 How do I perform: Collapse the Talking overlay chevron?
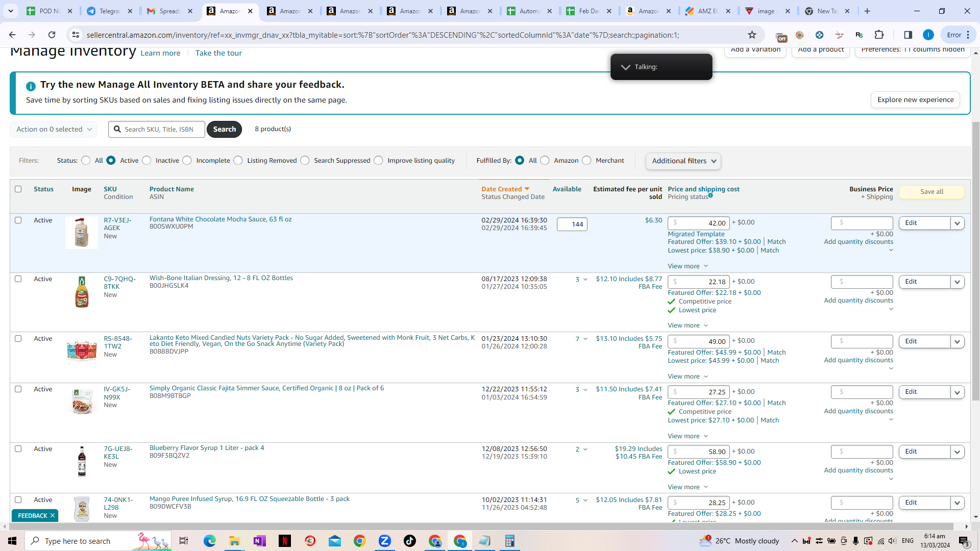[625, 67]
